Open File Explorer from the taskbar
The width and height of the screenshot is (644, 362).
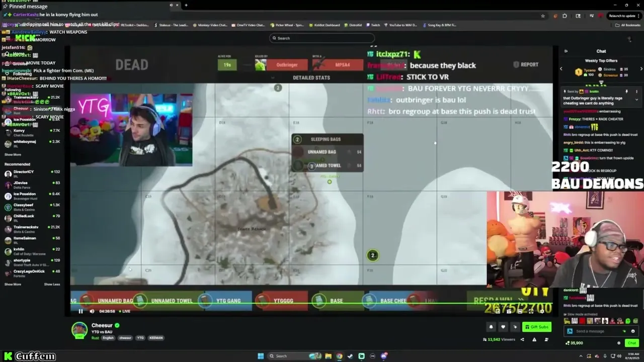pyautogui.click(x=329, y=356)
